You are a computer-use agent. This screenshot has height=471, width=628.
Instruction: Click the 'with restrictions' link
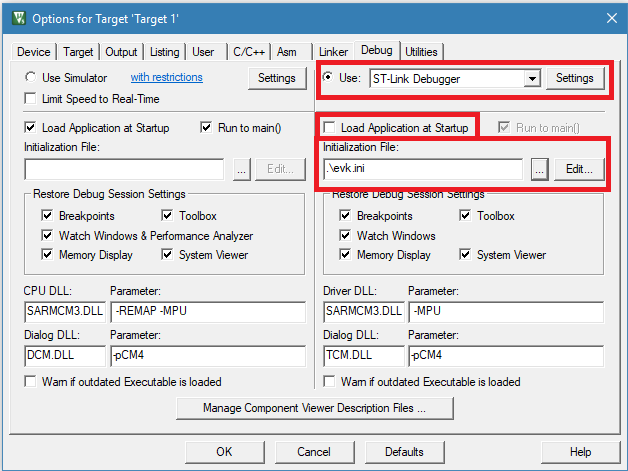(166, 77)
